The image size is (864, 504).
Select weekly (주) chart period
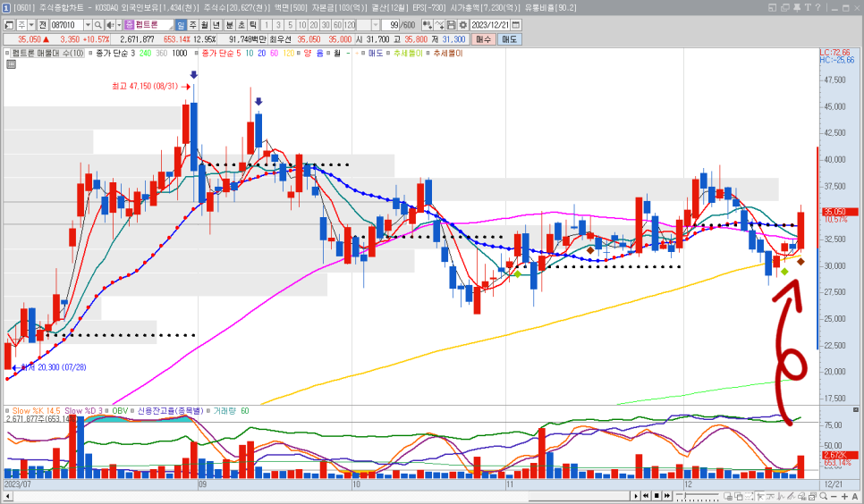(x=193, y=25)
